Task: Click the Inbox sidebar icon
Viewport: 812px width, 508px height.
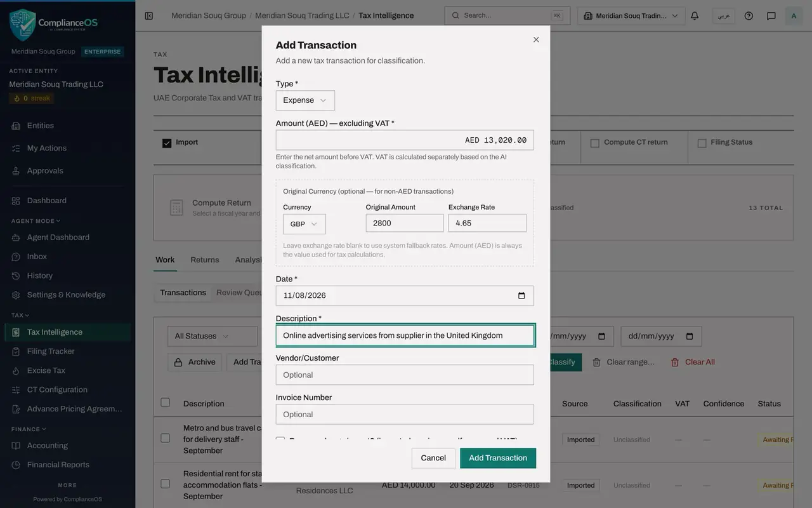Action: pyautogui.click(x=16, y=257)
